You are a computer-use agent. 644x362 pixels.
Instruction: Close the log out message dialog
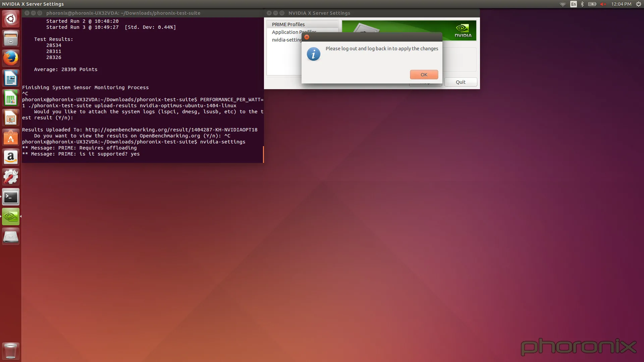click(307, 37)
